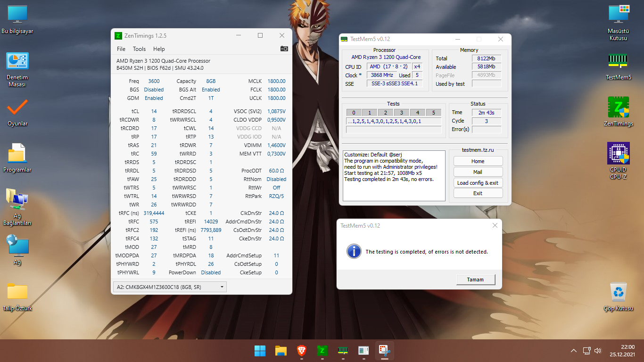The image size is (644, 362).
Task: Select the TestMem5 desktop shortcut
Action: click(x=619, y=66)
